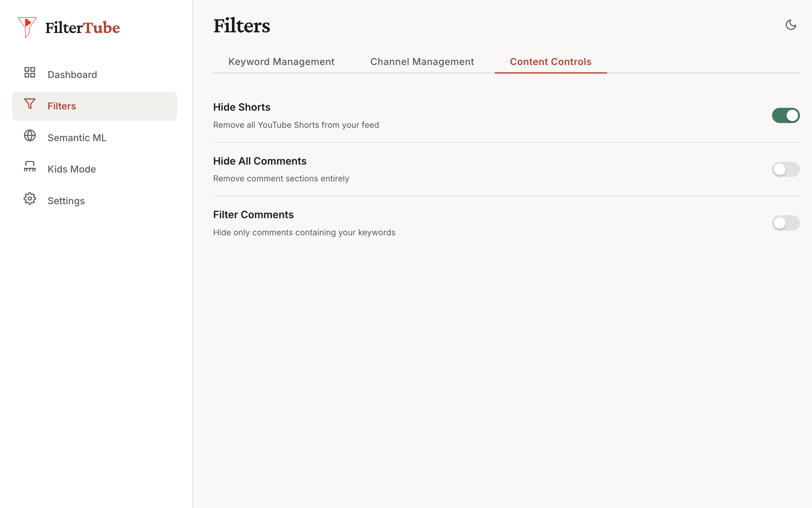This screenshot has height=508, width=812.
Task: Open Settings from the sidebar
Action: [66, 201]
